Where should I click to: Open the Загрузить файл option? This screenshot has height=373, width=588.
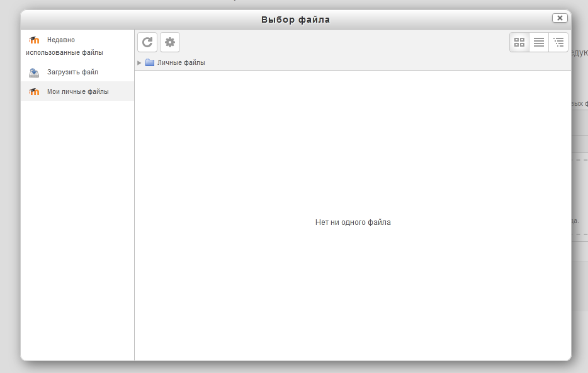tap(72, 72)
